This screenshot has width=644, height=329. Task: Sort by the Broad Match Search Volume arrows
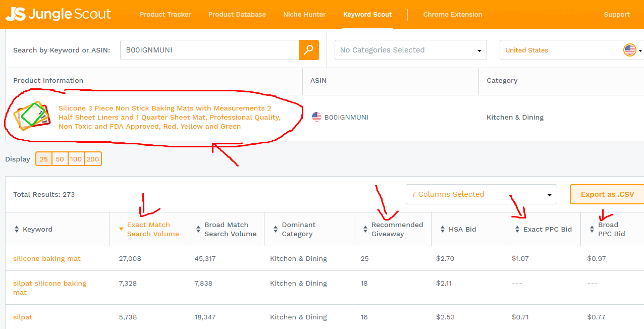[x=198, y=229]
